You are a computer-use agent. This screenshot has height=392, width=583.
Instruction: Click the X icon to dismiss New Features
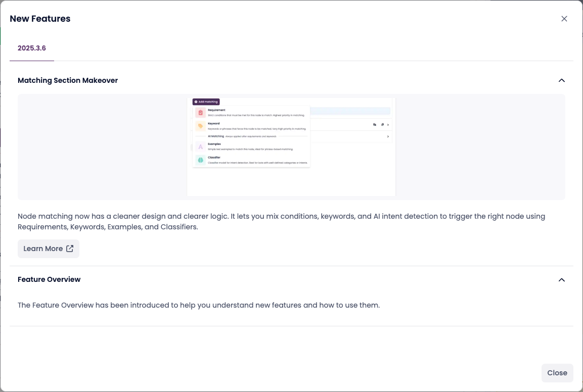click(x=564, y=19)
